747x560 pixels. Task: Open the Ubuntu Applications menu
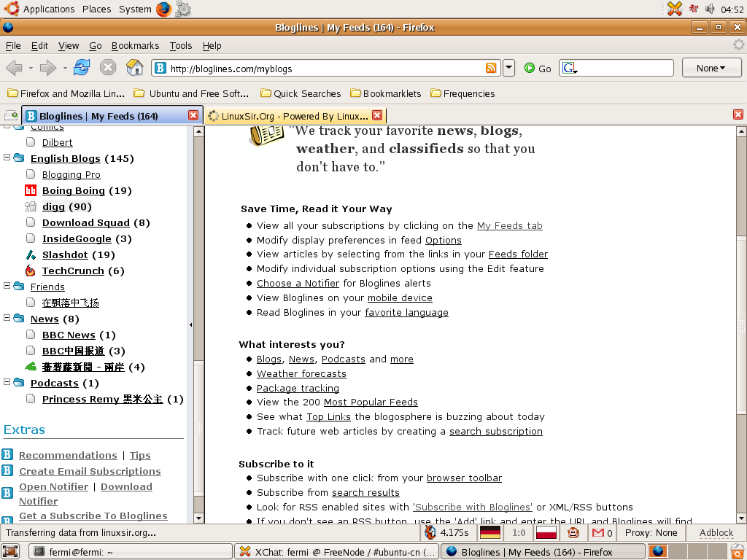(49, 9)
